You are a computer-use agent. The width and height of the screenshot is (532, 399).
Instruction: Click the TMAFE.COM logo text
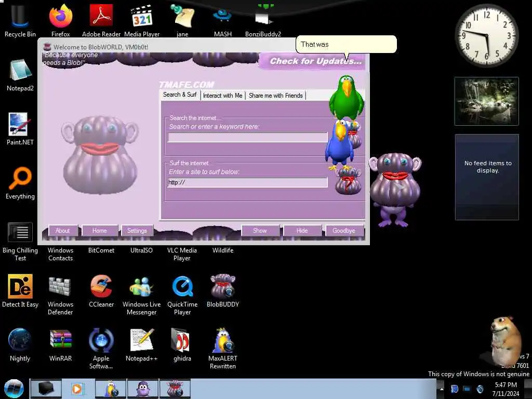tap(187, 85)
